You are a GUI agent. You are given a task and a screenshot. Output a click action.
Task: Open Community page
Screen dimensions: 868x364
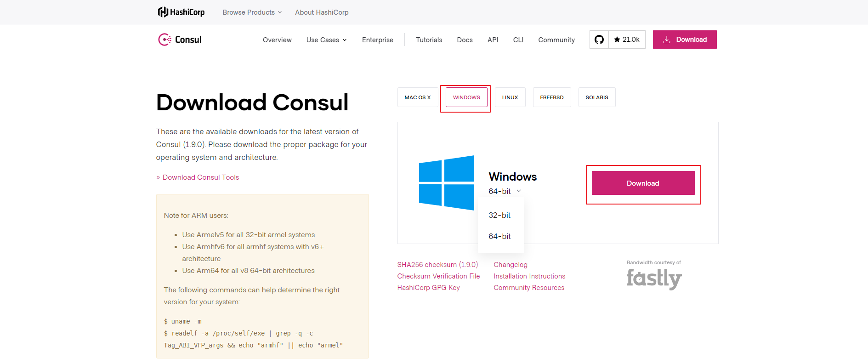pyautogui.click(x=556, y=40)
